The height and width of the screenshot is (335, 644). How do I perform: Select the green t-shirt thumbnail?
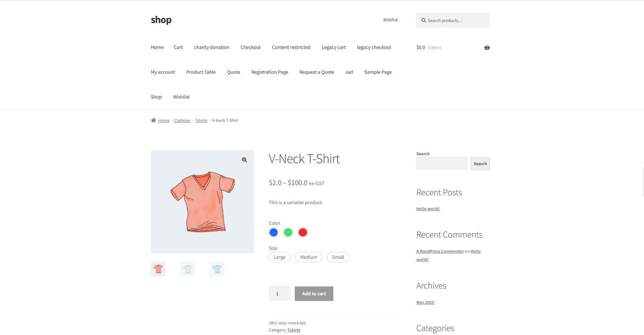pos(187,269)
